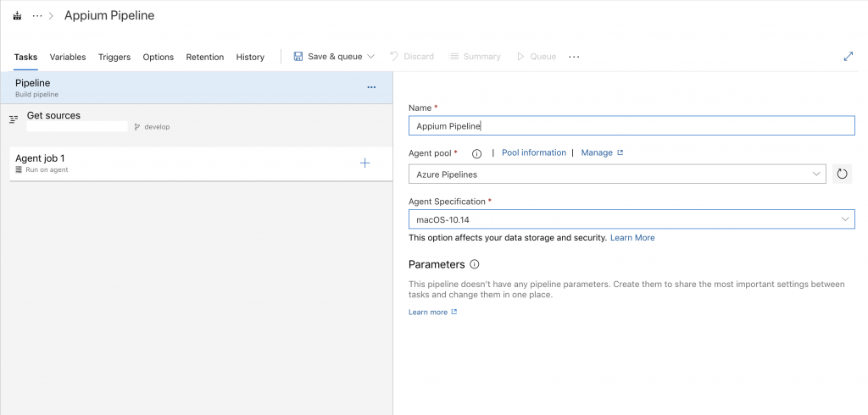The width and height of the screenshot is (868, 415).
Task: Open the Pipeline row ellipsis menu
Action: [371, 87]
